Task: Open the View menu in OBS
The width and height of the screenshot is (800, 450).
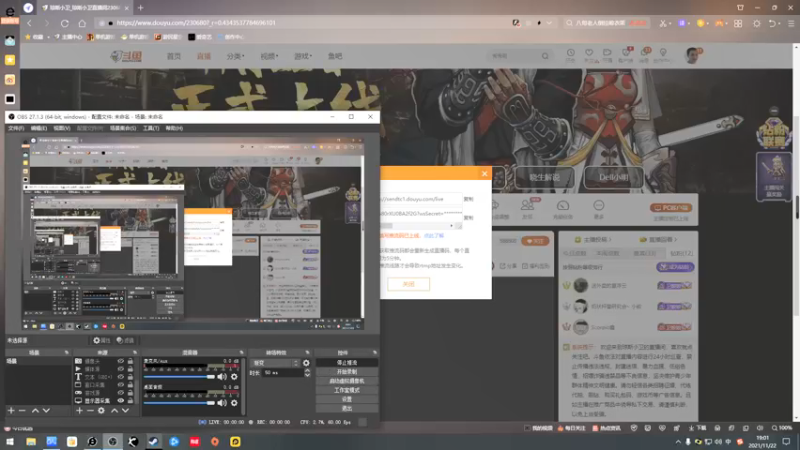Action: (x=62, y=128)
